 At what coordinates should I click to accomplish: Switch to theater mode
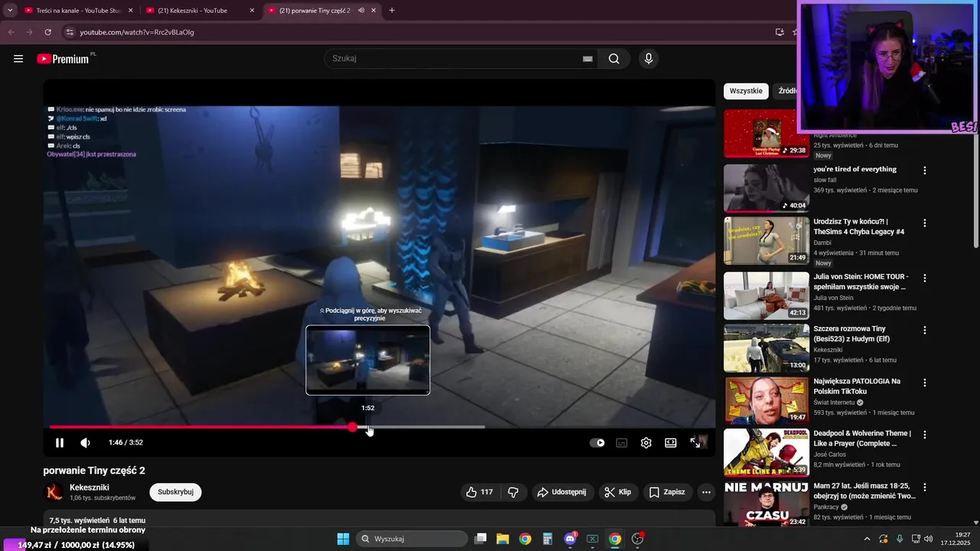pos(671,442)
